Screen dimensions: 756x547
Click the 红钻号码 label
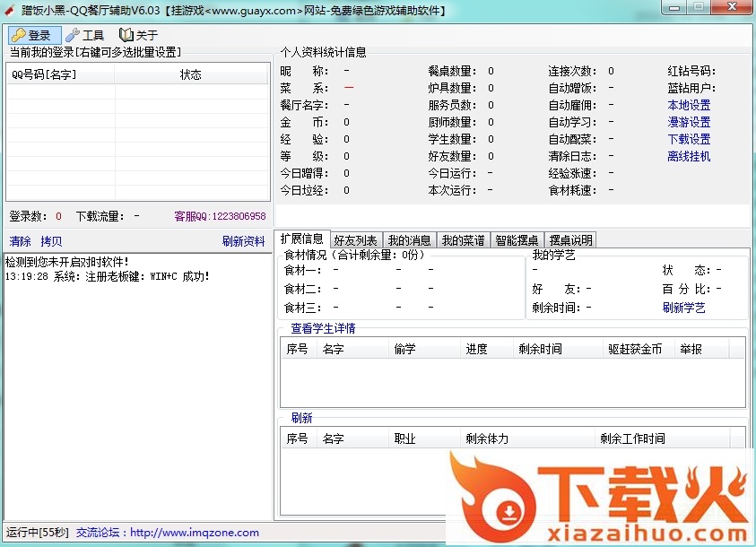click(691, 72)
